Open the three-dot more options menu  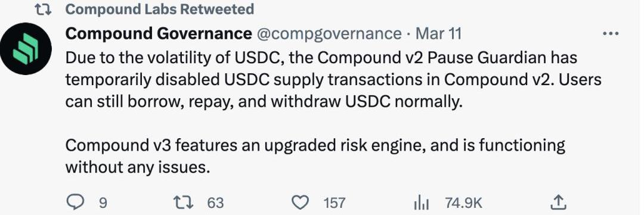click(x=611, y=33)
